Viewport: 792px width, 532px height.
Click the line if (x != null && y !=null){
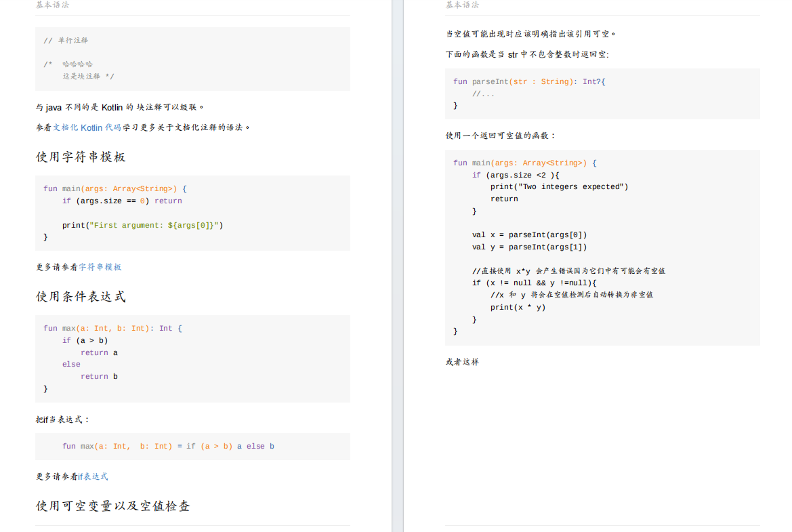tap(534, 283)
